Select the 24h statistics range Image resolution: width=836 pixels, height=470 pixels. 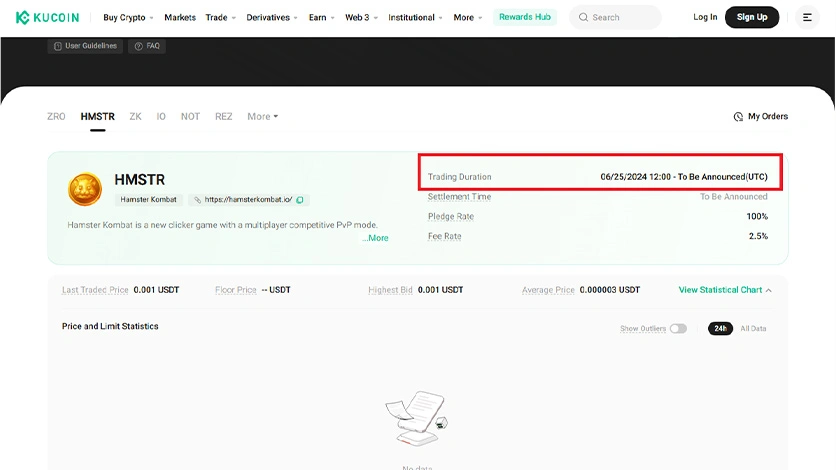pyautogui.click(x=720, y=328)
